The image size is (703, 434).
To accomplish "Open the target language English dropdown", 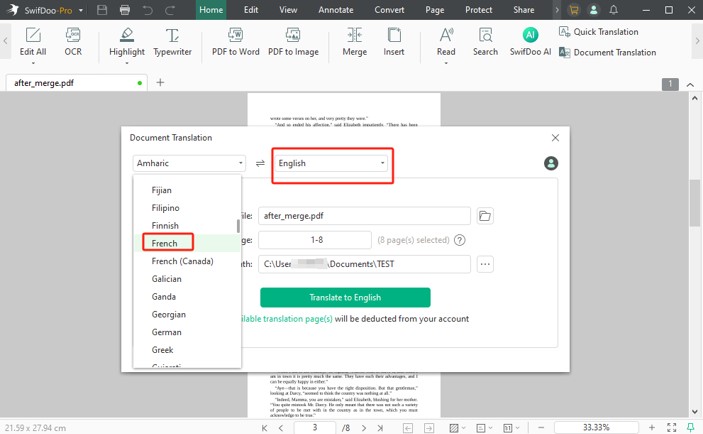I will click(x=331, y=163).
